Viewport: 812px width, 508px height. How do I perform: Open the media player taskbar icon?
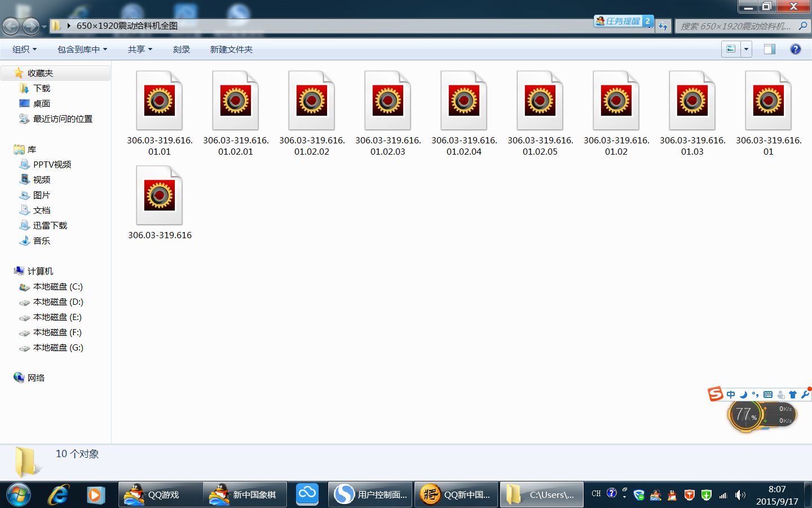pos(95,495)
